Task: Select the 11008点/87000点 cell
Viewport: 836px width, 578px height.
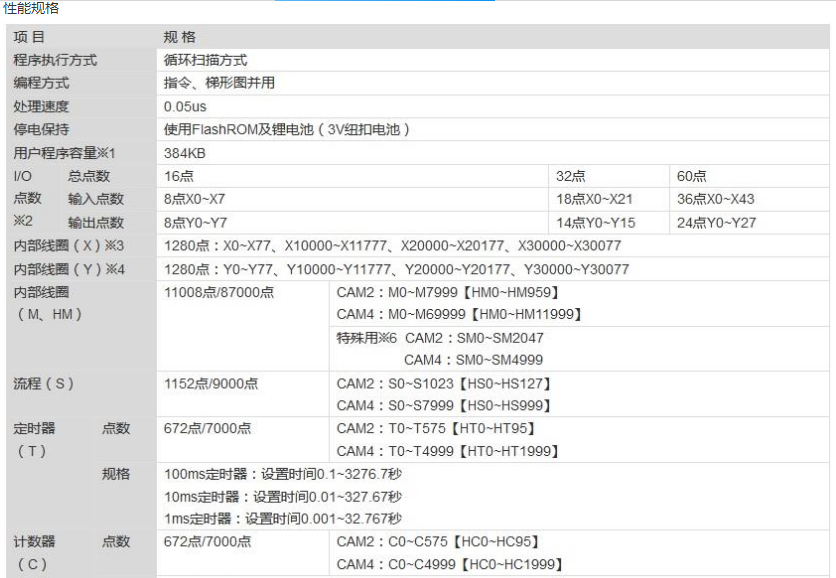Action: pos(219,292)
